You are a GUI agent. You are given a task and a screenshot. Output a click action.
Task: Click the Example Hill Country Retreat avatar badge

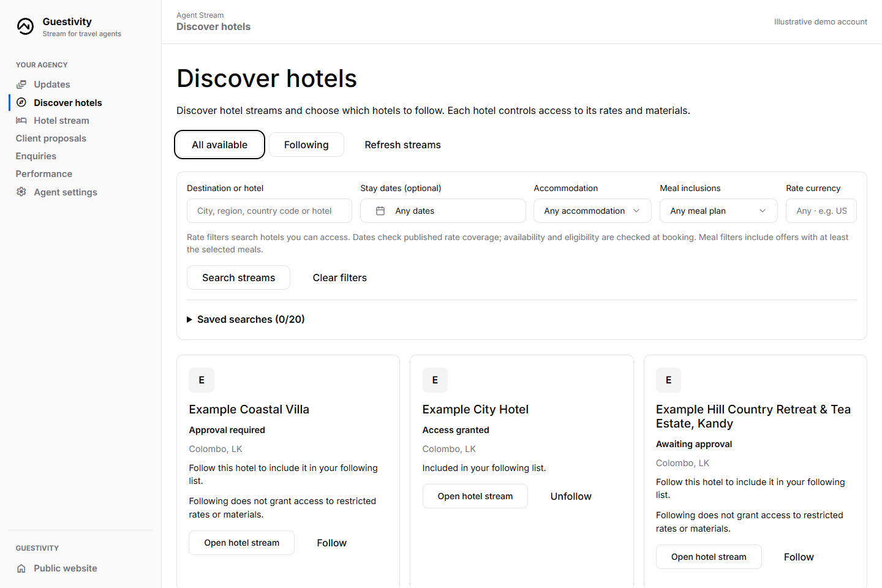pos(668,380)
